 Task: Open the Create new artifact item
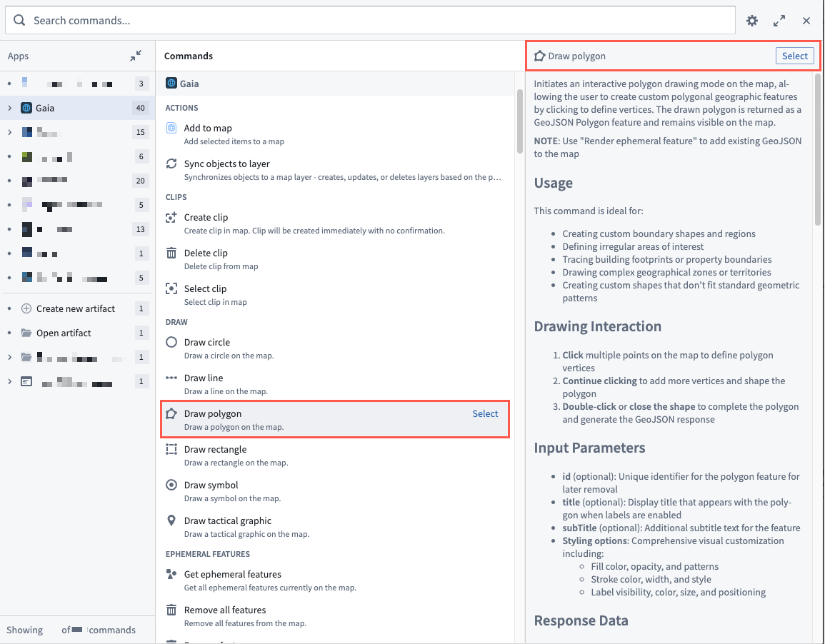(76, 308)
